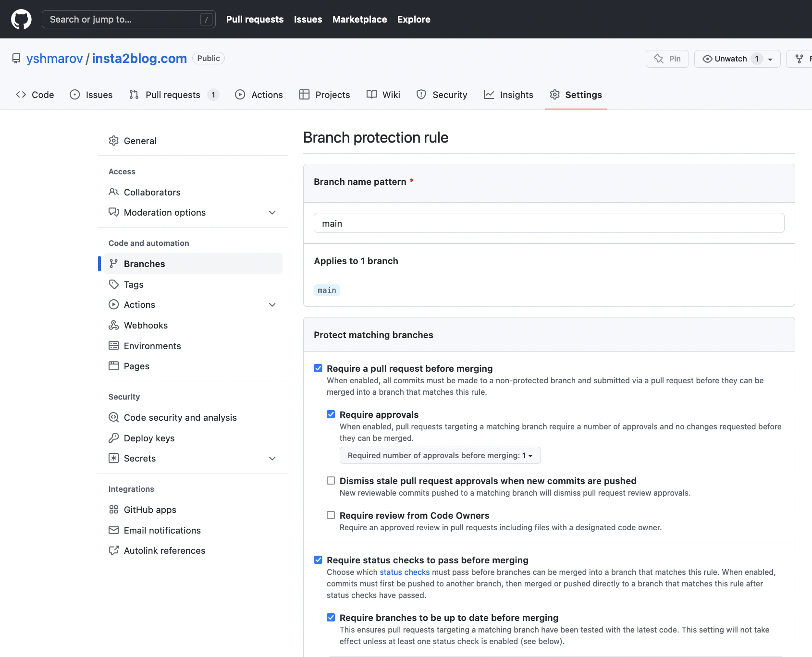Click the Environments server icon
Viewport: 812px width, 657px height.
point(114,346)
